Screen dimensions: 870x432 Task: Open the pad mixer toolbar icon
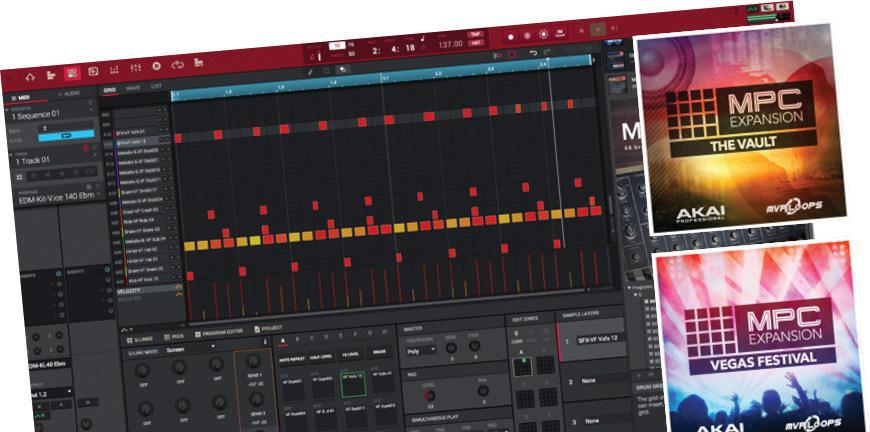pos(114,69)
